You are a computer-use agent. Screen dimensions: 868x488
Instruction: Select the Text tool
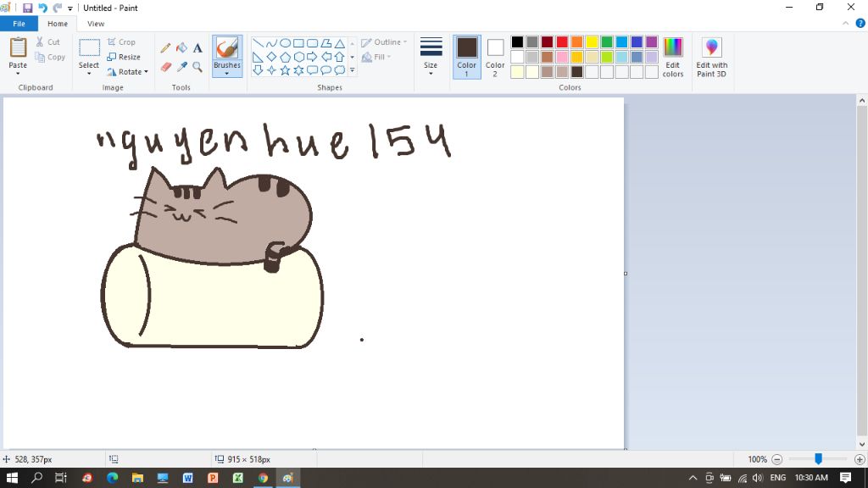(x=198, y=48)
